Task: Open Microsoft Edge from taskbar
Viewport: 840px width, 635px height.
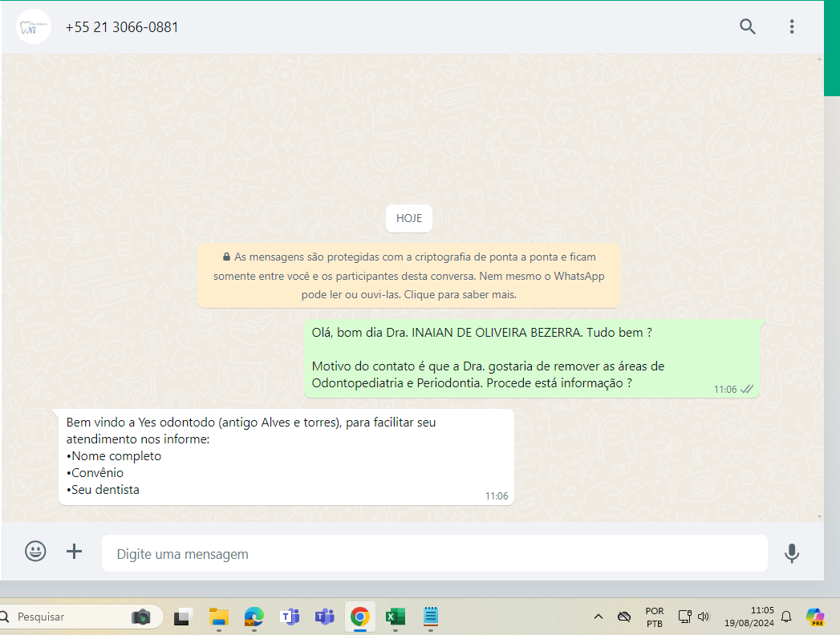Action: click(254, 617)
